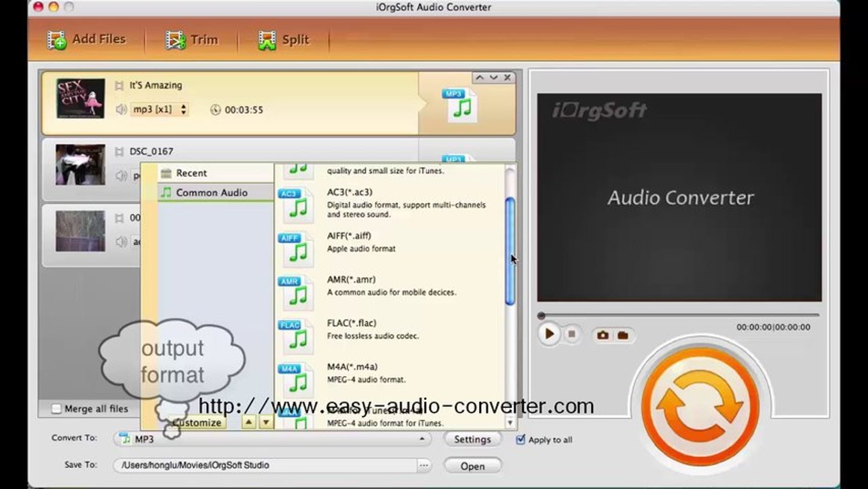Click the It'S Amazing file name
This screenshot has width=868, height=489.
pos(155,86)
